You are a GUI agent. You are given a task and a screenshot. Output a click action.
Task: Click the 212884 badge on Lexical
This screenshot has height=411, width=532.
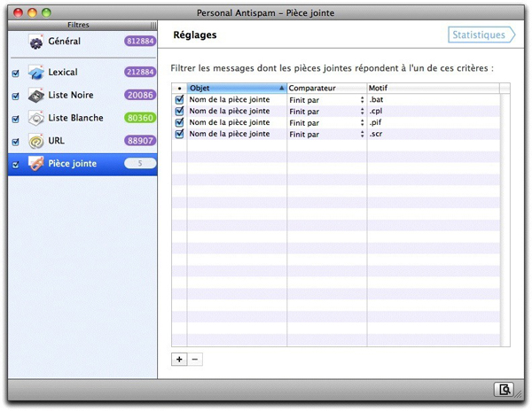pyautogui.click(x=140, y=72)
